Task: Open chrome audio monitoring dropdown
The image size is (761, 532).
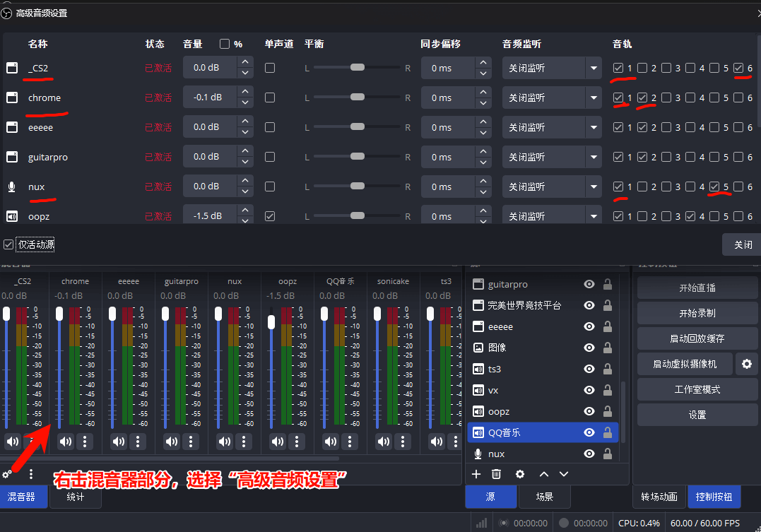Action: pos(552,97)
